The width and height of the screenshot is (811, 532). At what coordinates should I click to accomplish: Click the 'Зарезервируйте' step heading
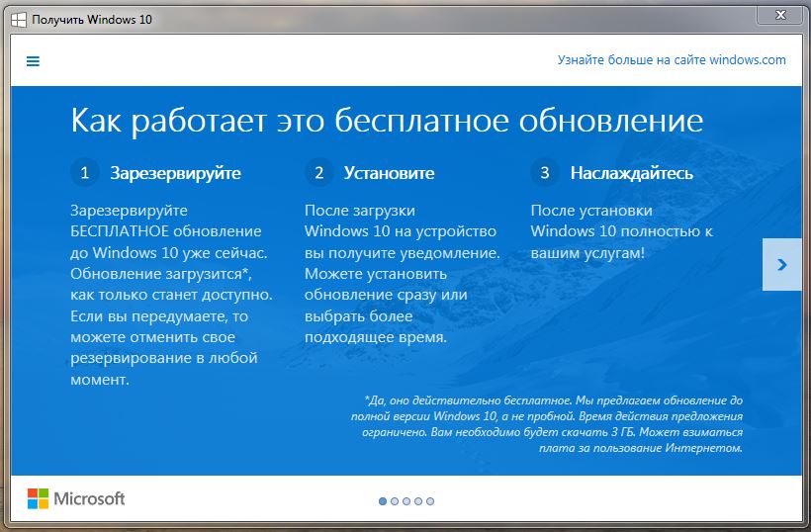tap(176, 173)
